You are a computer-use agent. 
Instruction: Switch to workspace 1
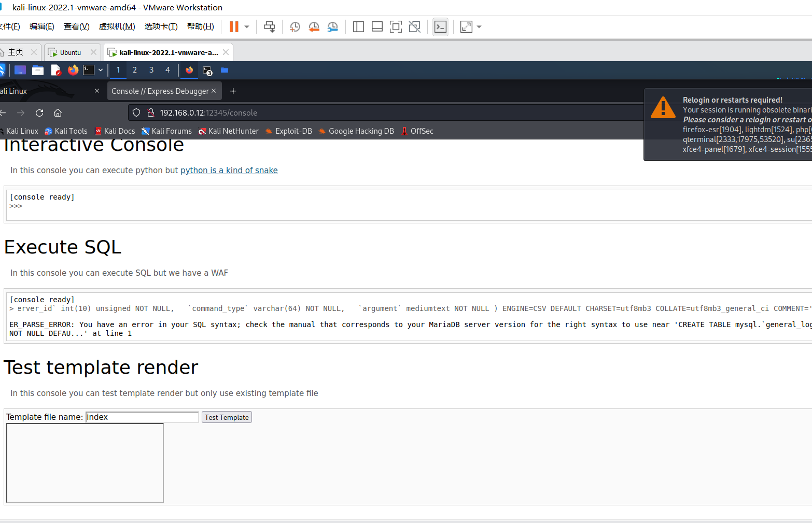(x=118, y=70)
